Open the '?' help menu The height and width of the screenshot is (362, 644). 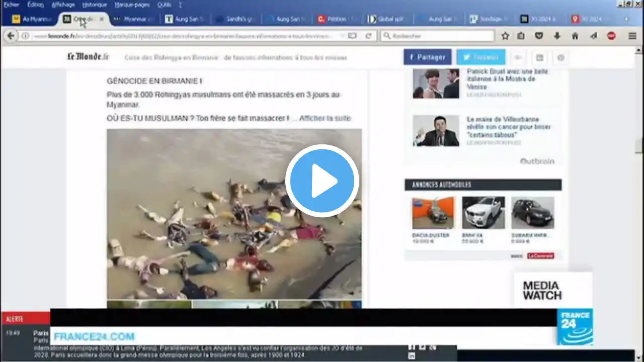[180, 5]
